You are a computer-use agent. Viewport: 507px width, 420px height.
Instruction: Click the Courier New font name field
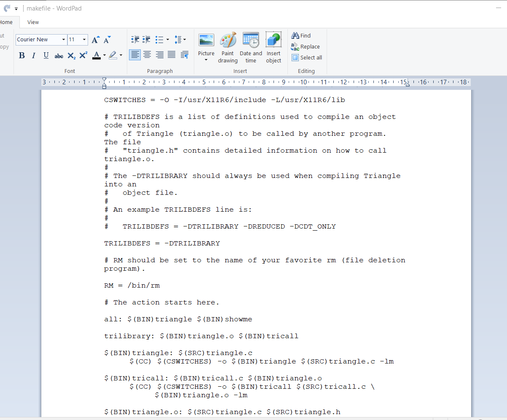38,40
